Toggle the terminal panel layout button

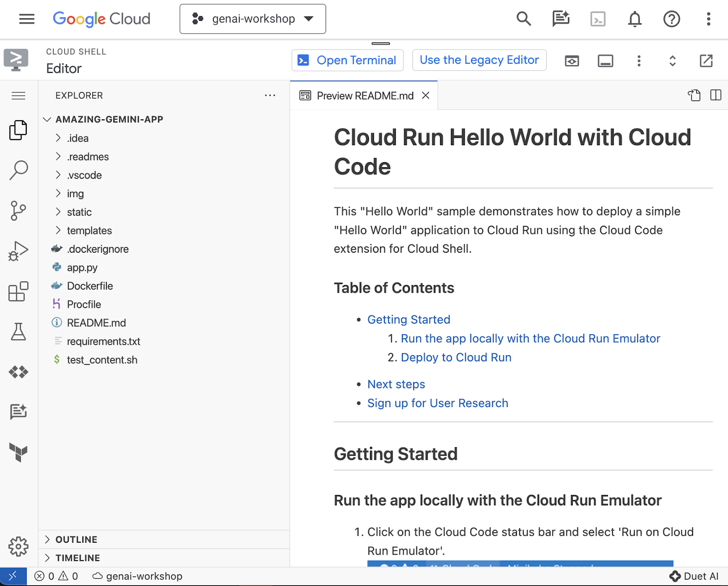pos(605,61)
